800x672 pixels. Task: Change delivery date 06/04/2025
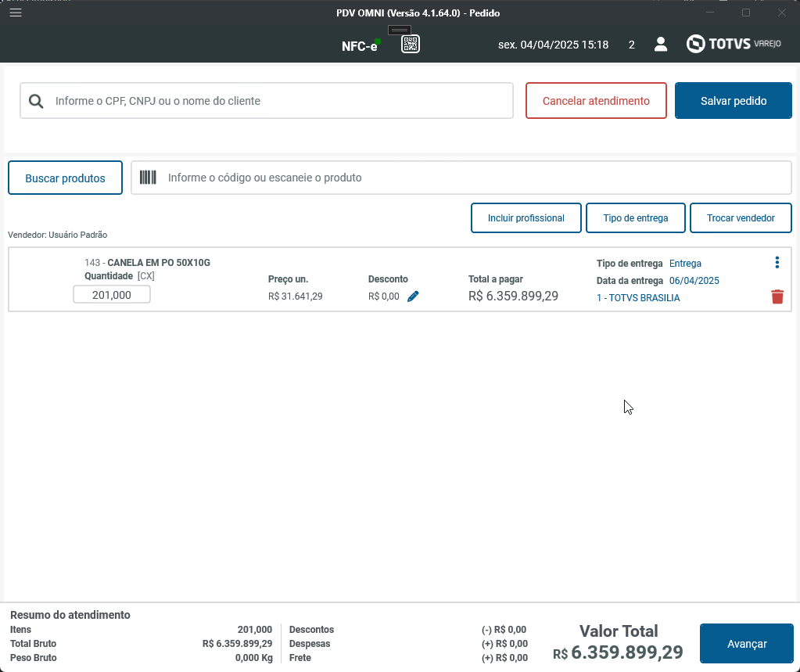[694, 281]
